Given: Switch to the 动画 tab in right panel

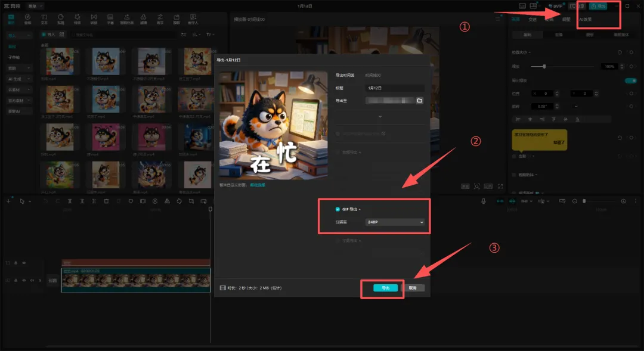Looking at the screenshot, I should (x=549, y=19).
